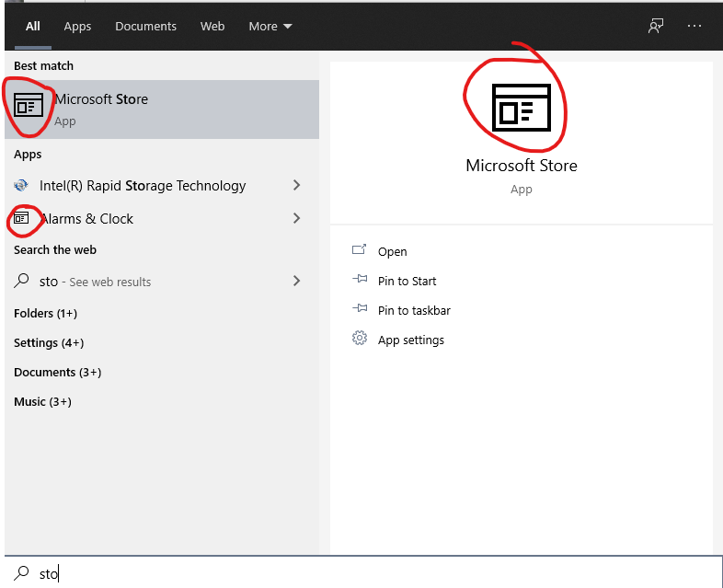The height and width of the screenshot is (588, 723).
Task: Expand the Alarms & Clock result arrow
Action: (296, 219)
